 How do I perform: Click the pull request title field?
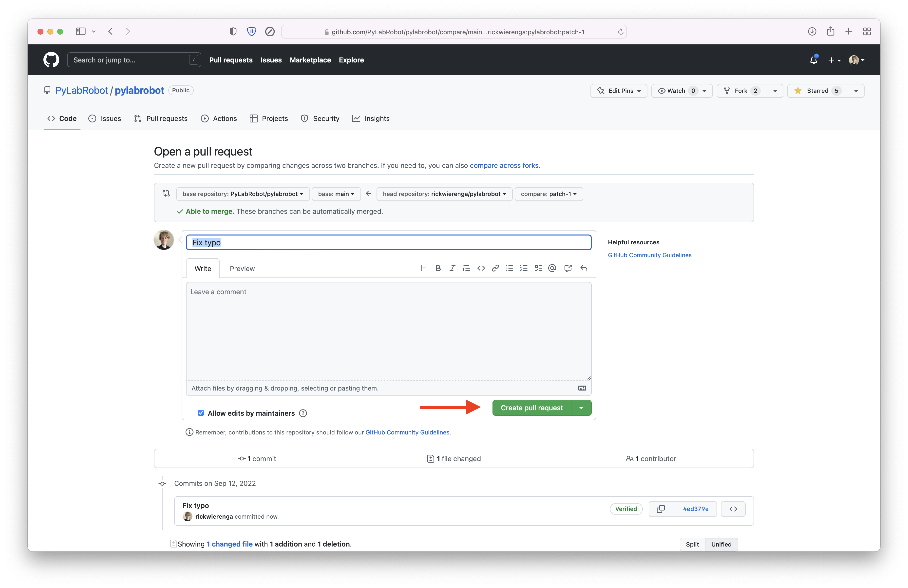388,242
